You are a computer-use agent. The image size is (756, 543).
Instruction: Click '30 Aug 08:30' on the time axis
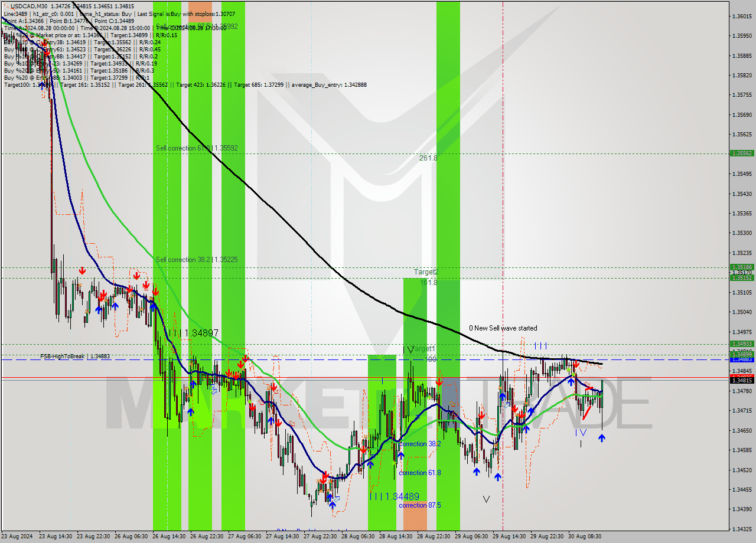[x=586, y=537]
